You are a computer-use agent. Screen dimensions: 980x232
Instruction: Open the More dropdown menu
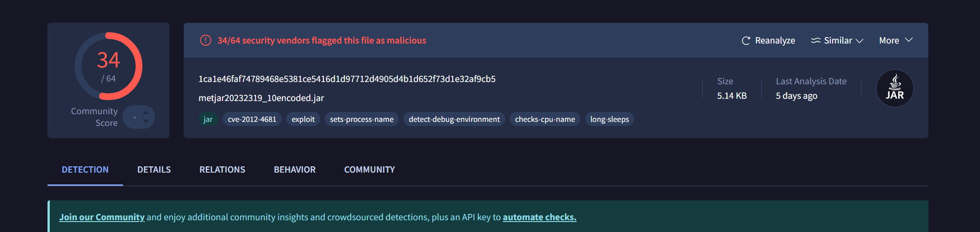tap(895, 40)
